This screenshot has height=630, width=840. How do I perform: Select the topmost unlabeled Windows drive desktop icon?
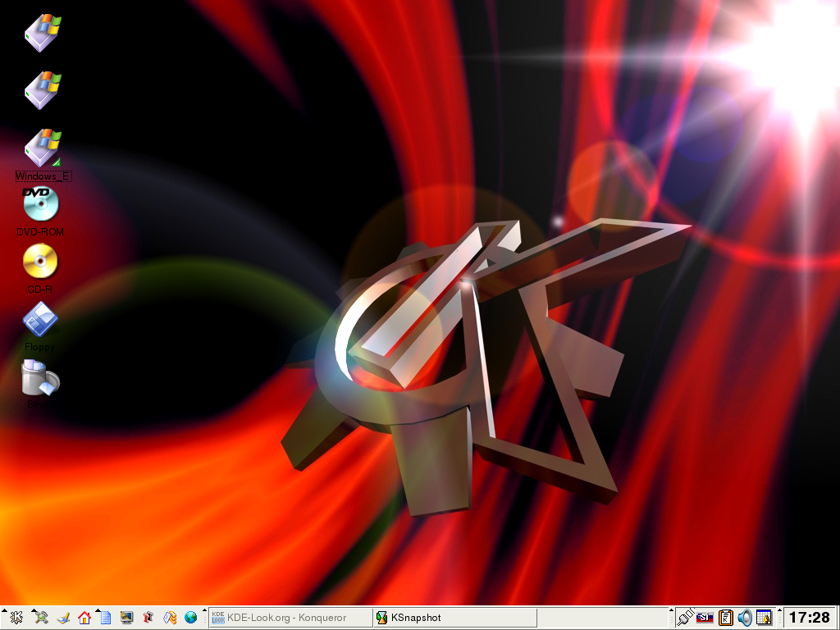43,33
